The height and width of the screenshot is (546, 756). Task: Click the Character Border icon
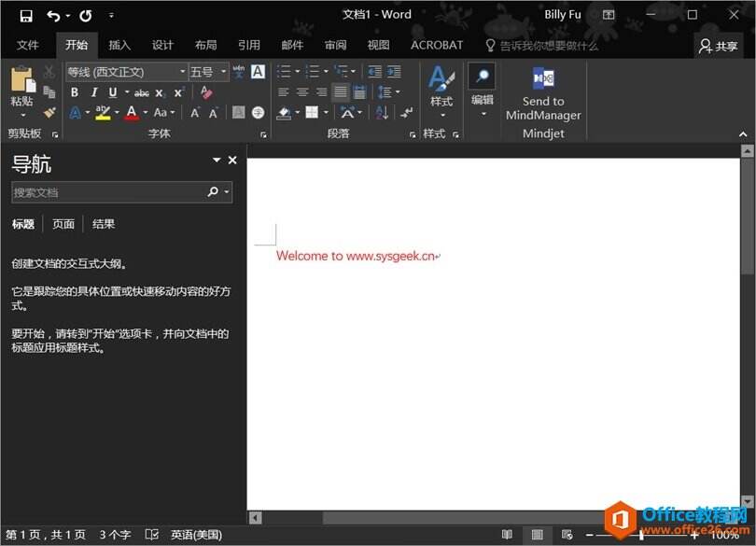pyautogui.click(x=258, y=72)
